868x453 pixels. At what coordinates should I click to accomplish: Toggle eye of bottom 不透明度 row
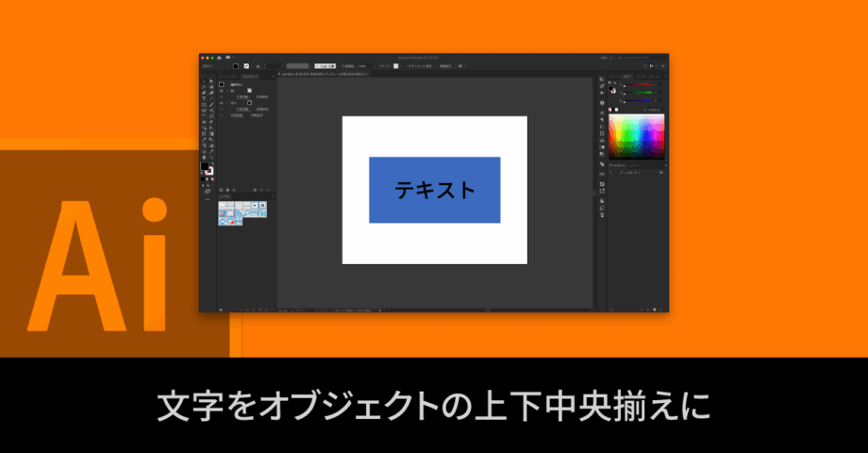pyautogui.click(x=222, y=115)
